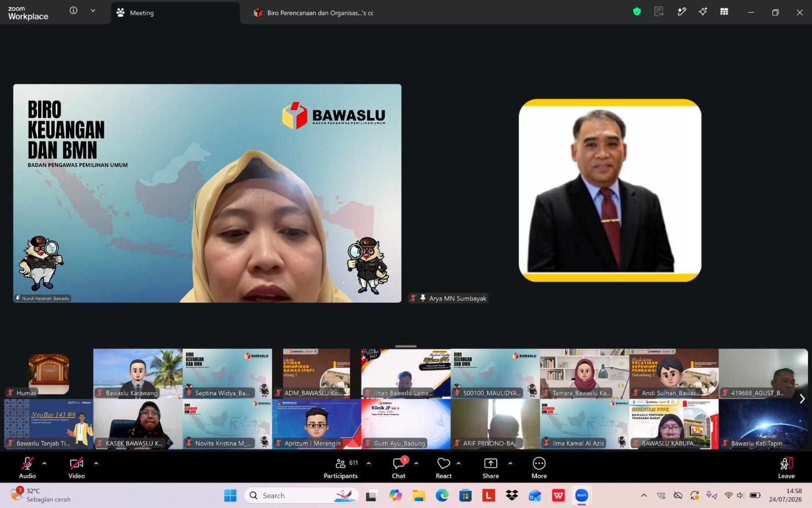The height and width of the screenshot is (508, 812).
Task: Select Ilhan Bawaslu Lams participant thumbnail
Action: (406, 374)
